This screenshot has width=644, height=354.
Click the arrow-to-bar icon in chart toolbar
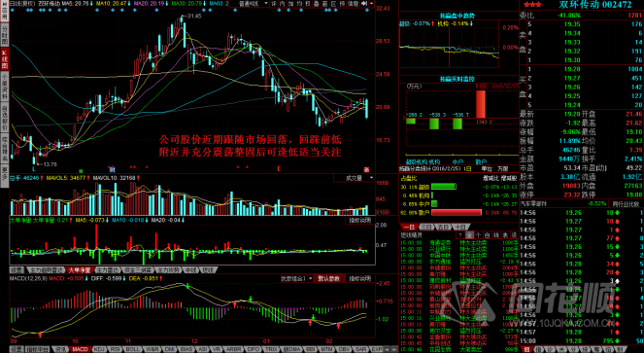pos(364,3)
